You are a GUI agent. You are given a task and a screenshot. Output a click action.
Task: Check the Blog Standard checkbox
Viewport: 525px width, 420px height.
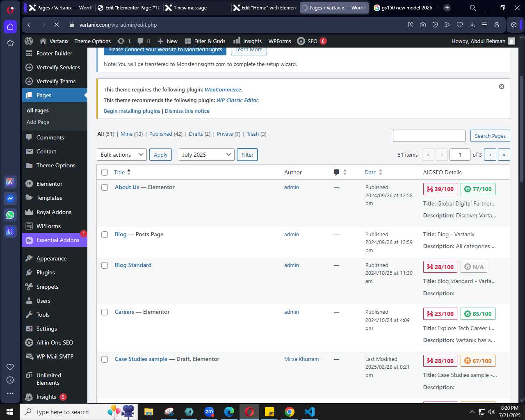pyautogui.click(x=105, y=265)
